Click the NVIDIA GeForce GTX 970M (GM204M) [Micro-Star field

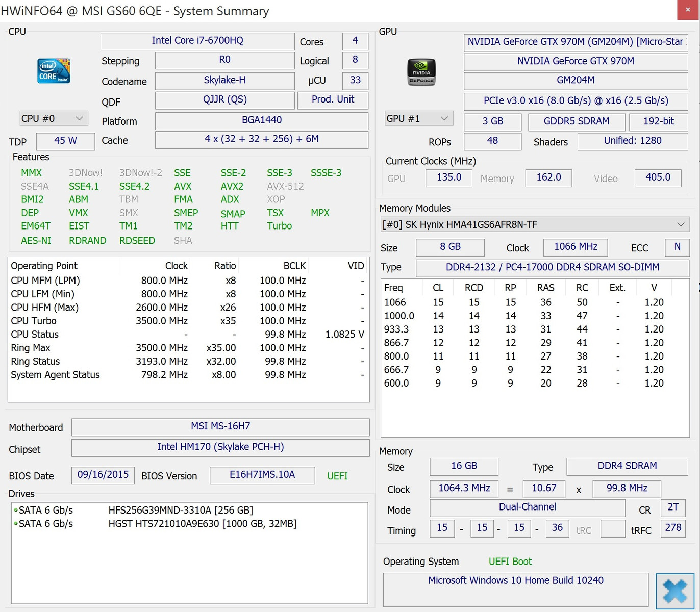(576, 42)
